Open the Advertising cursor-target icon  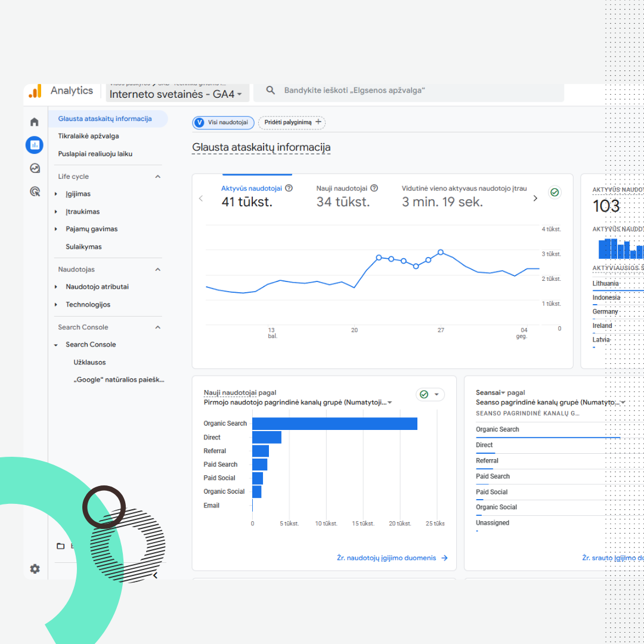click(35, 191)
